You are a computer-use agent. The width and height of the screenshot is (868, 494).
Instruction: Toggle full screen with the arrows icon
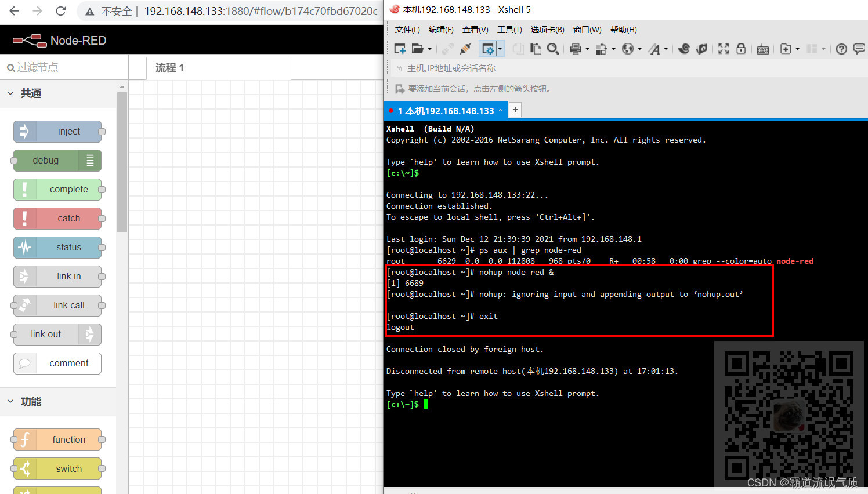coord(723,49)
